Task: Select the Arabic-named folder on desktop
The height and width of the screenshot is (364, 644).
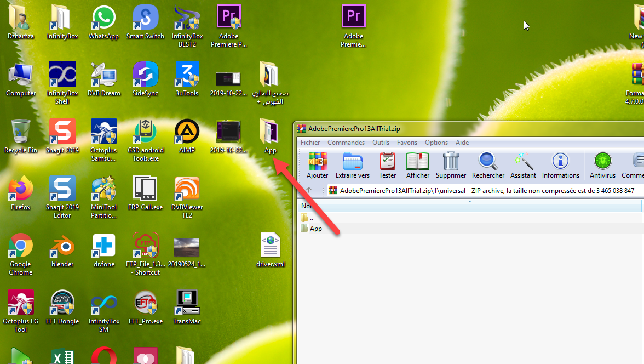Action: click(270, 82)
